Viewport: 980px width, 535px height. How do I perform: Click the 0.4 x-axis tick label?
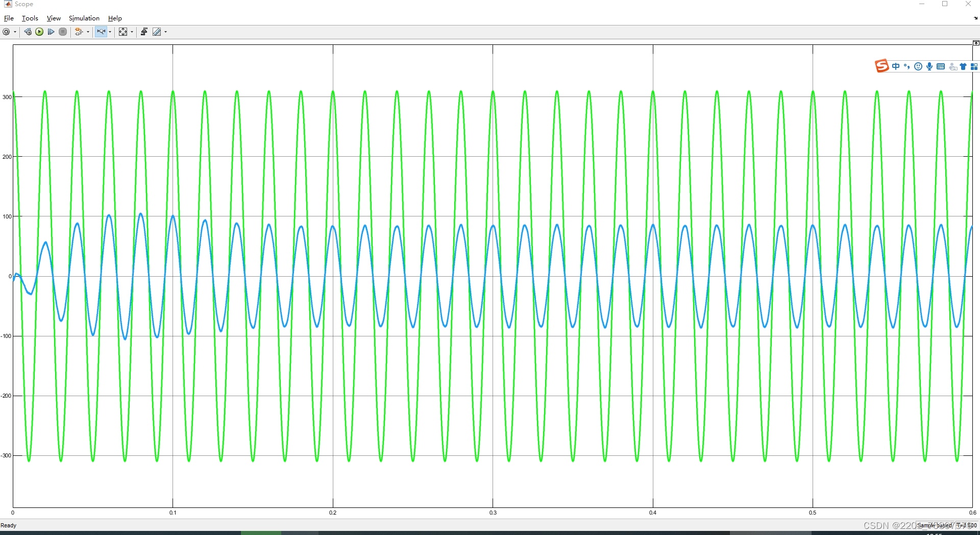coord(653,513)
